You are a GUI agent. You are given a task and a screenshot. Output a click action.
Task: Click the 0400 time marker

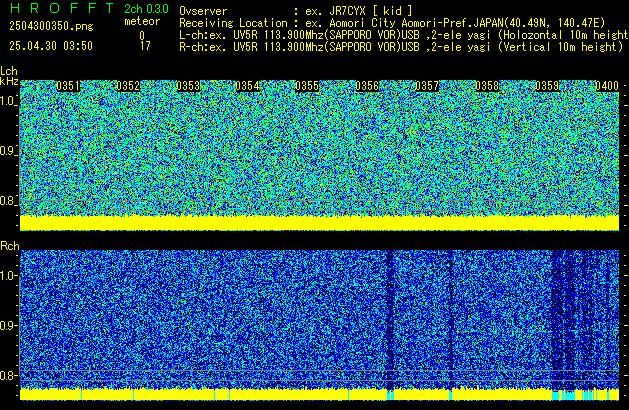coord(607,86)
